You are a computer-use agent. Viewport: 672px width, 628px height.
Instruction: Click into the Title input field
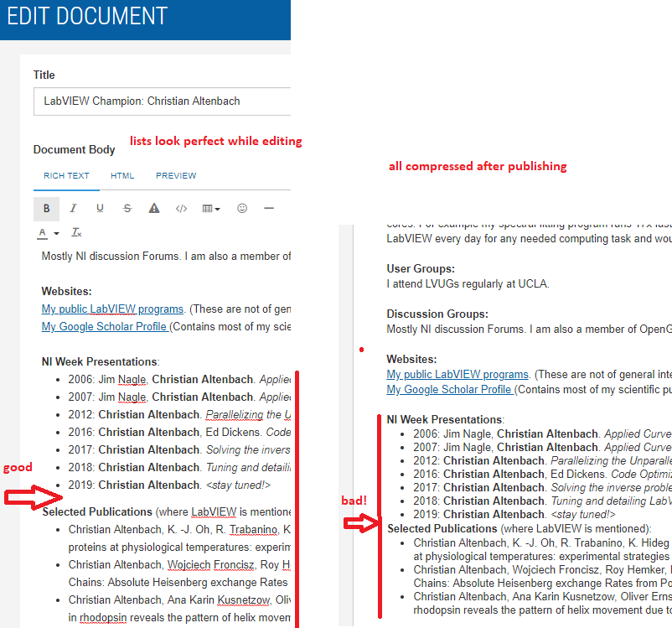pyautogui.click(x=162, y=101)
